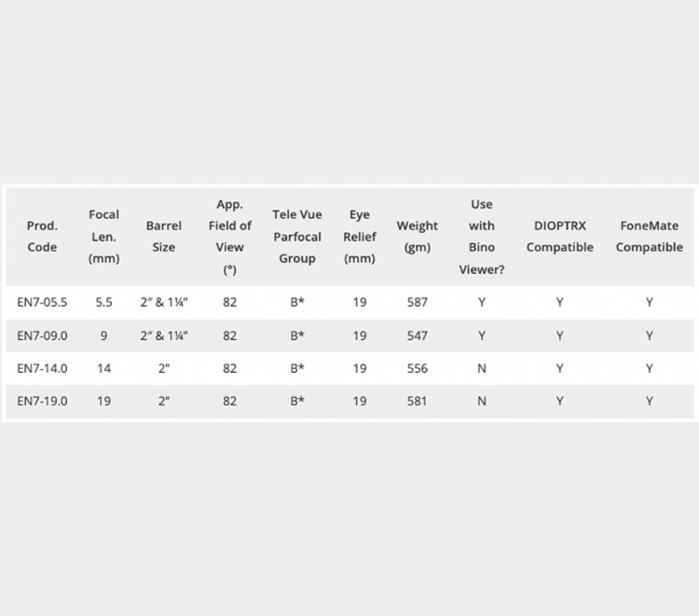Click product code EN7-19.0
The width and height of the screenshot is (699, 616).
tap(42, 401)
